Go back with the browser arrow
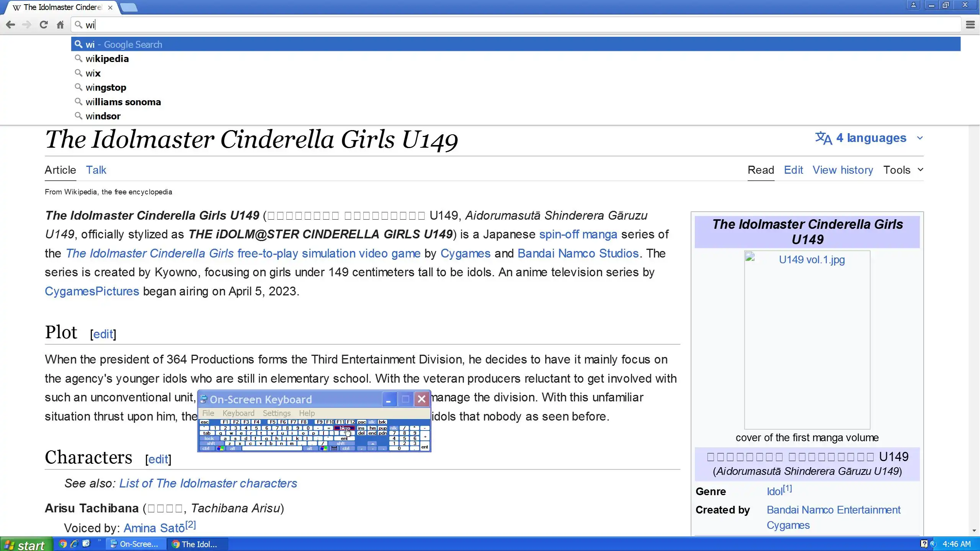Viewport: 980px width, 551px height. coord(11,25)
